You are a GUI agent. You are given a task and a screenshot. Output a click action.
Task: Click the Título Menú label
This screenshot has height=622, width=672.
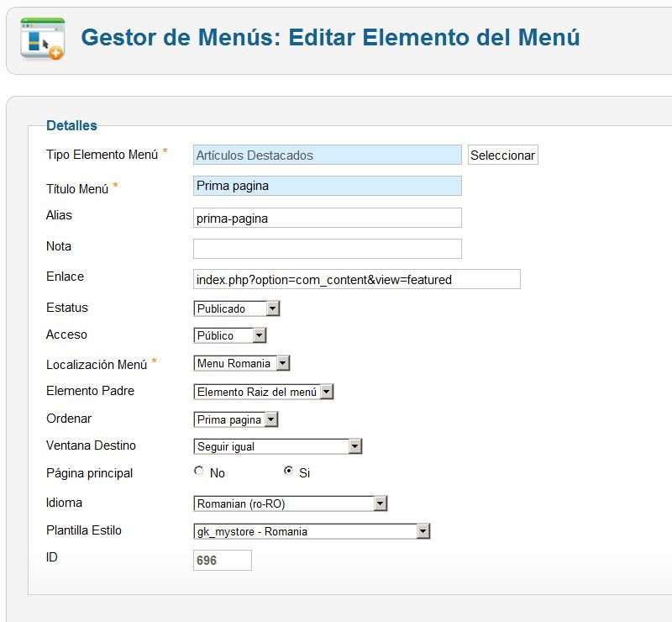point(77,189)
